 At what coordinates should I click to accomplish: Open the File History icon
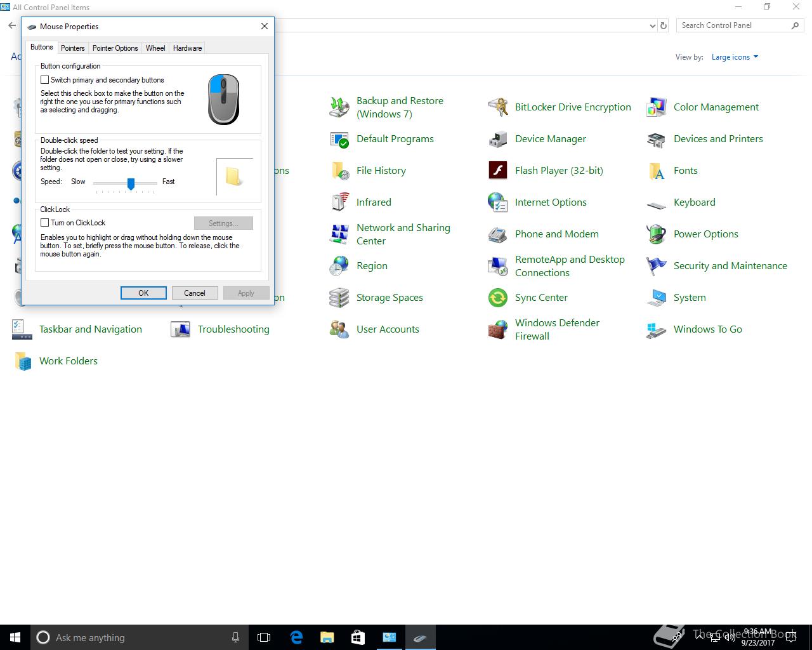339,171
